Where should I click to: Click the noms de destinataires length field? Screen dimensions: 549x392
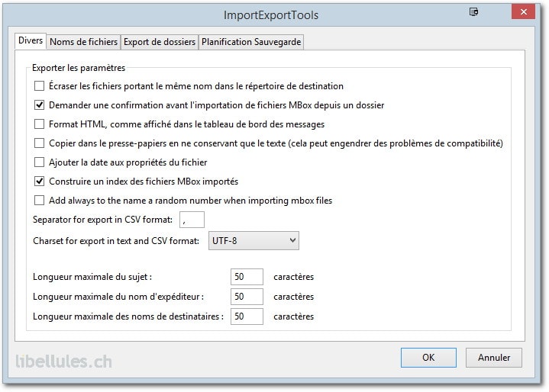(x=247, y=316)
